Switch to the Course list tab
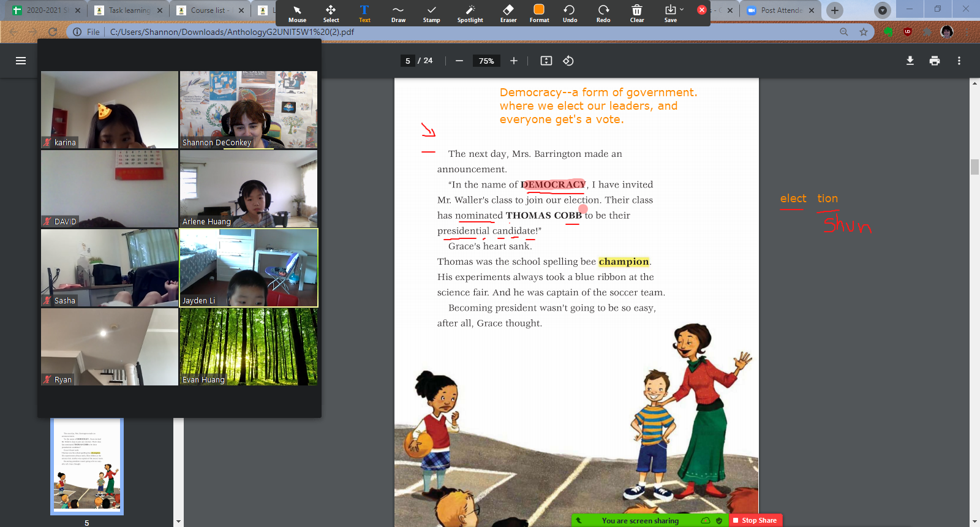The height and width of the screenshot is (527, 980). coord(209,10)
